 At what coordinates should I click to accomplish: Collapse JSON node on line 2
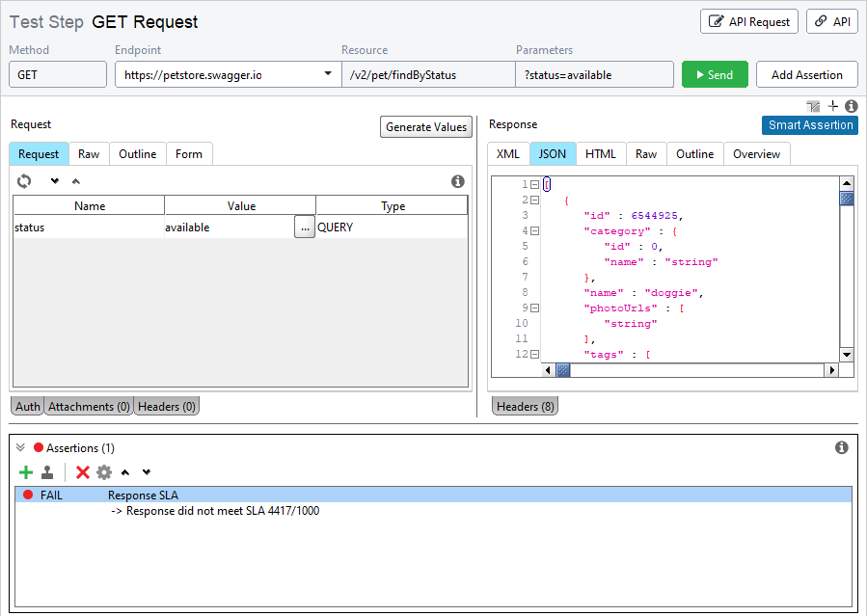(534, 200)
